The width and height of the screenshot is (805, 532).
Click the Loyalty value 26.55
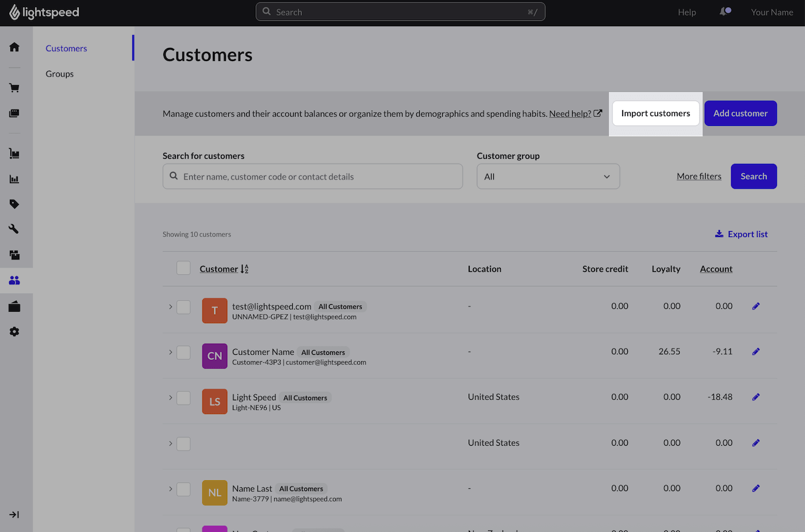669,351
